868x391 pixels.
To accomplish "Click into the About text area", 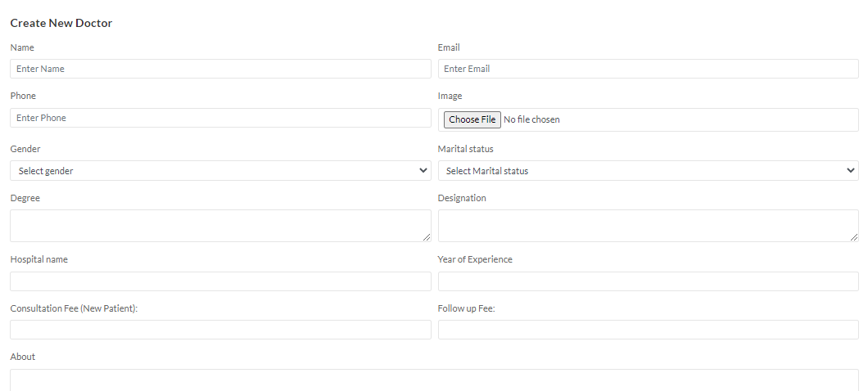I will pos(434,380).
